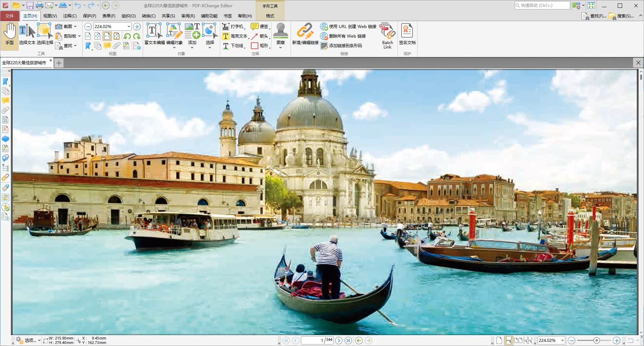Expand the Snapshot (截图) dropdown arrow
The image size is (644, 346).
pyautogui.click(x=75, y=27)
